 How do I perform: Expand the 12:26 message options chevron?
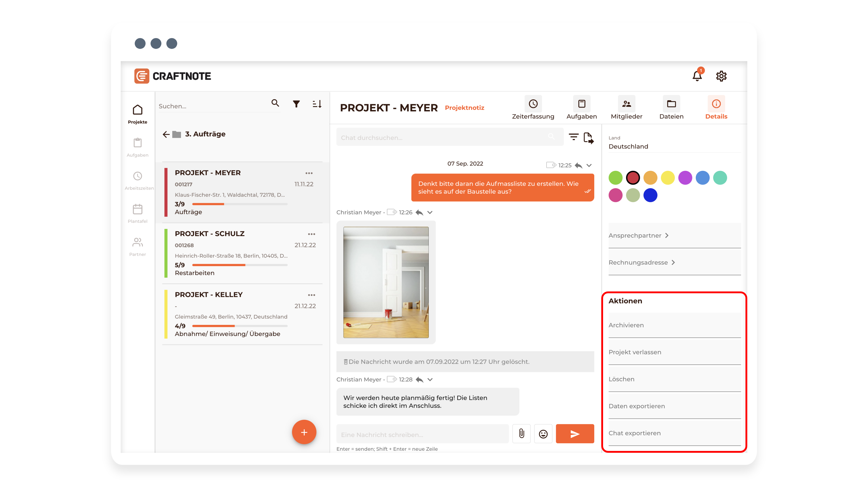430,213
